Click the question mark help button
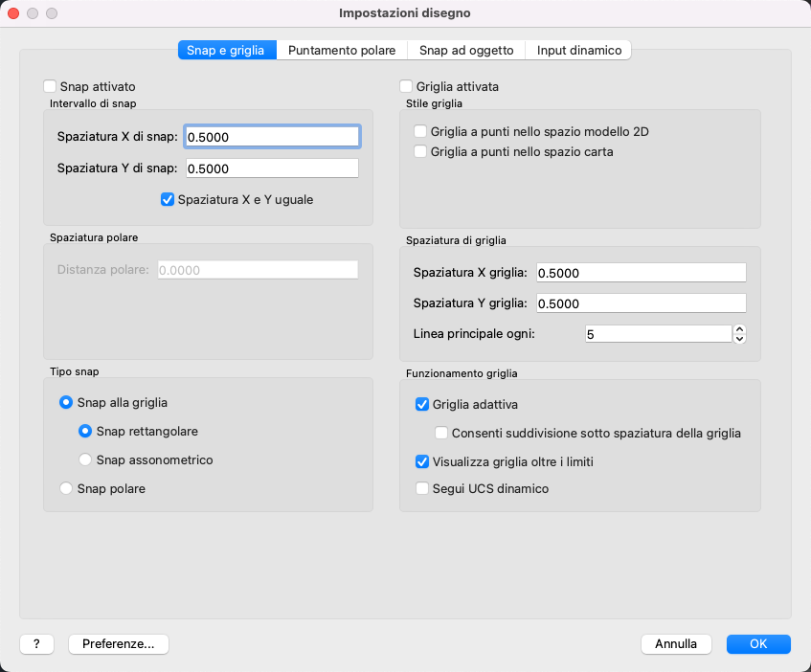Image resolution: width=811 pixels, height=672 pixels. [x=36, y=644]
